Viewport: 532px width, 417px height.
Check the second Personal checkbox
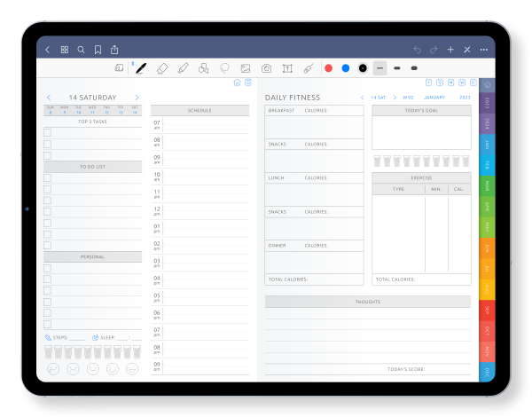pos(48,279)
